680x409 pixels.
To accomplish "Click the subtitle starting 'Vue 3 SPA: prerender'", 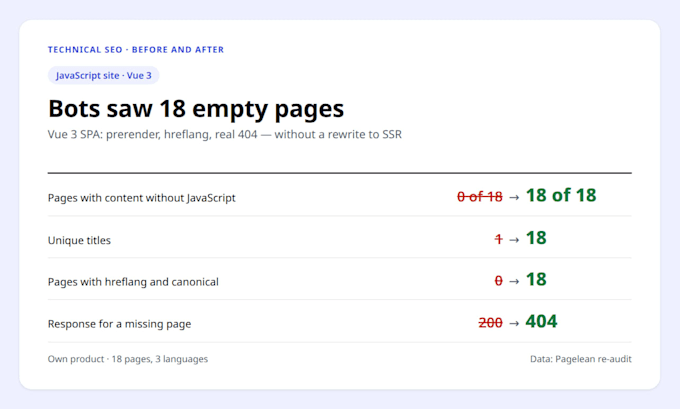I will pos(225,134).
